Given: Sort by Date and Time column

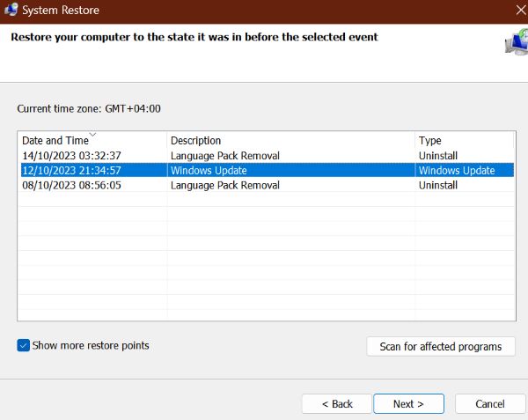Looking at the screenshot, I should [92, 141].
